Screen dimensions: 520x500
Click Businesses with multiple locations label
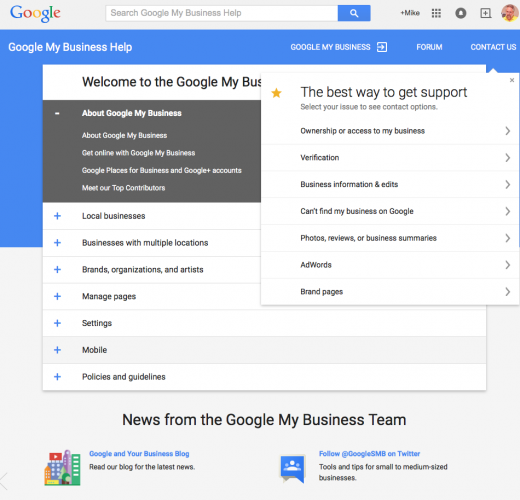[145, 243]
